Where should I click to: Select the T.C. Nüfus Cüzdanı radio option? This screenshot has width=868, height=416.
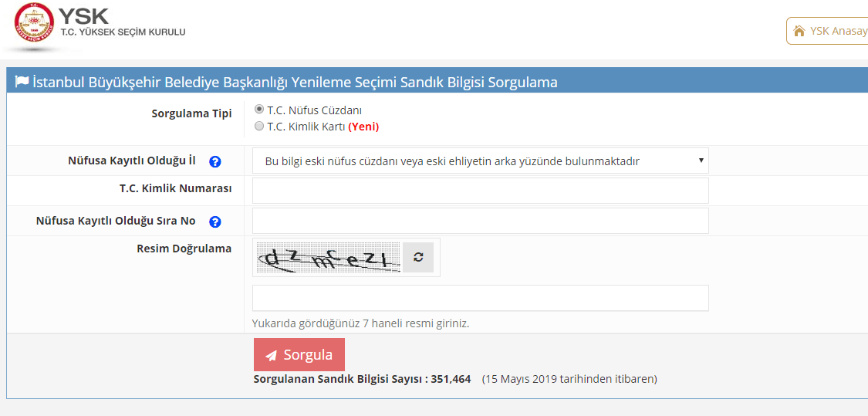pos(259,109)
